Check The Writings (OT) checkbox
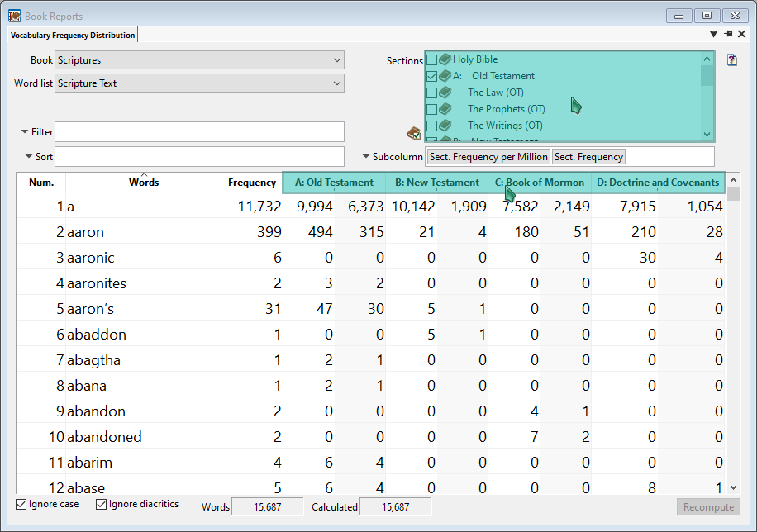 pos(432,125)
